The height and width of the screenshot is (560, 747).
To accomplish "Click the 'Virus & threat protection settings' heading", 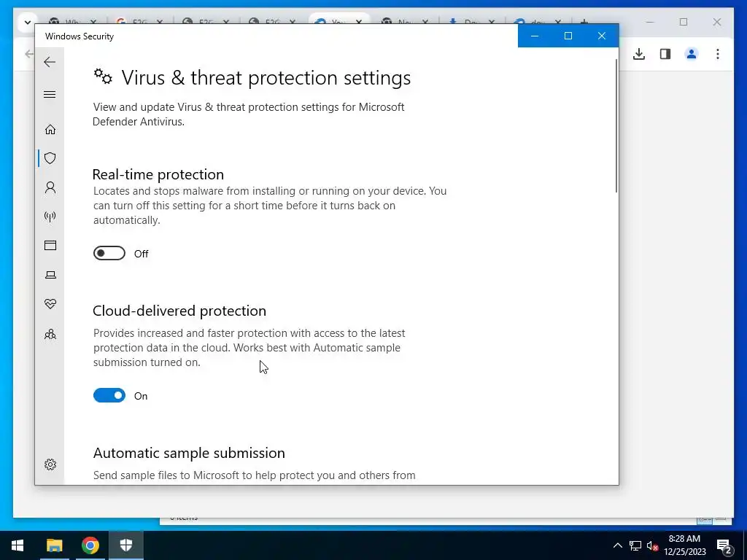I will [266, 77].
